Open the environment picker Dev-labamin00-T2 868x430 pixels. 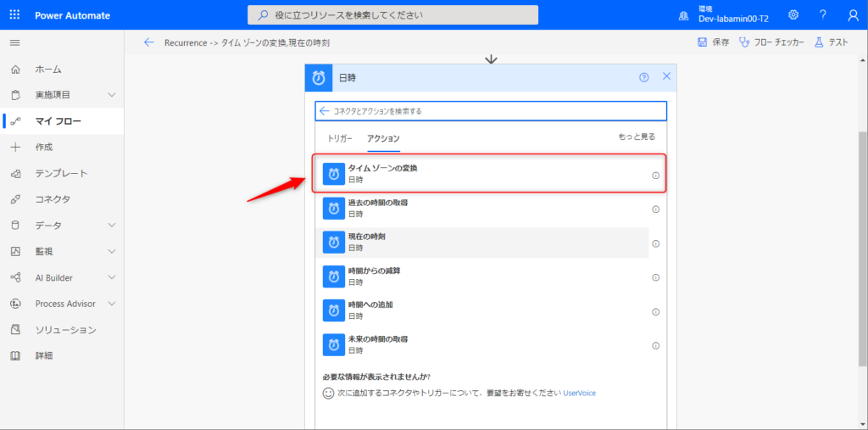coord(726,15)
